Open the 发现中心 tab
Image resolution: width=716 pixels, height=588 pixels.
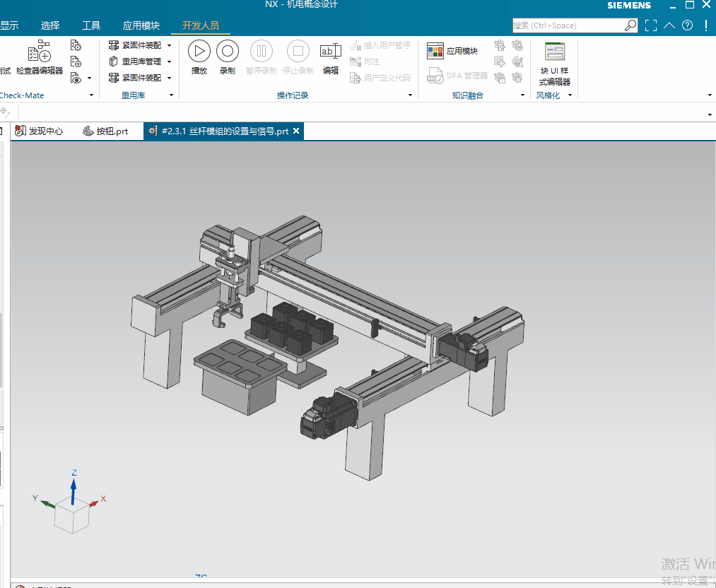[x=40, y=131]
